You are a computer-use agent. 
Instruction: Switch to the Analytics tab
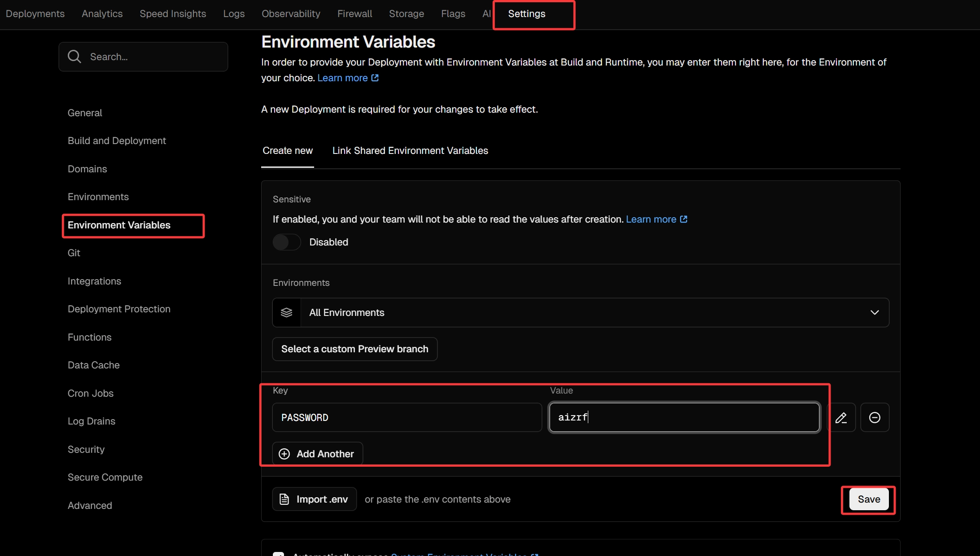(x=102, y=14)
